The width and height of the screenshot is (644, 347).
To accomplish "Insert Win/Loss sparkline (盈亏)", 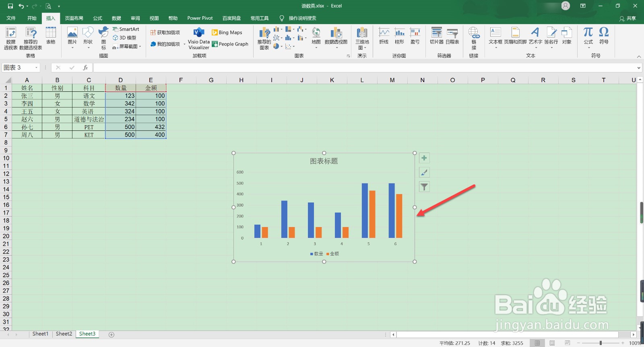I will (x=415, y=36).
